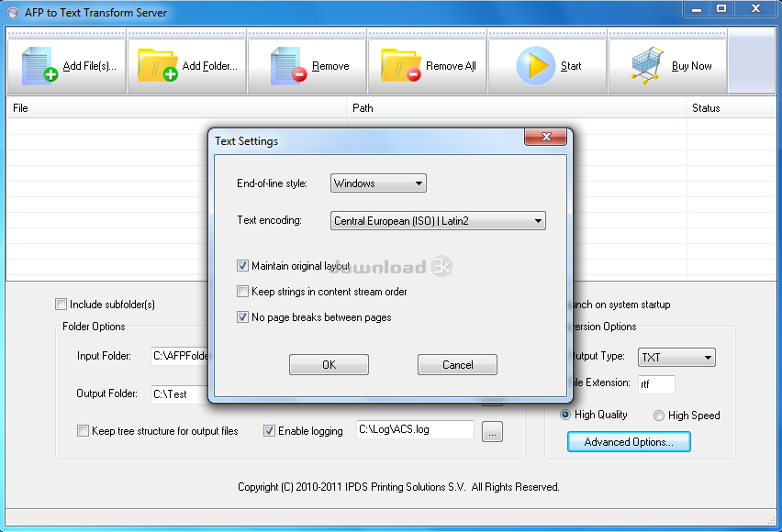
Task: Toggle Maintain original layout checkbox
Action: 242,266
